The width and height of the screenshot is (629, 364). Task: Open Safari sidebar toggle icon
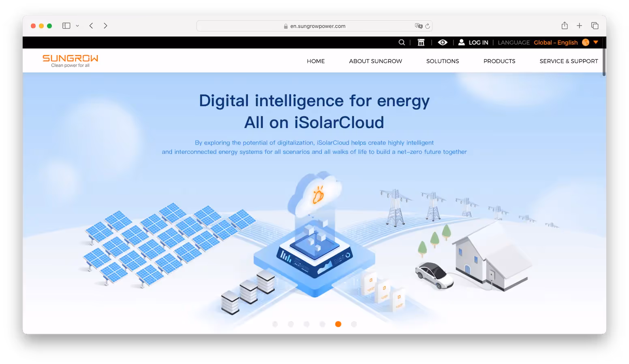(x=66, y=26)
